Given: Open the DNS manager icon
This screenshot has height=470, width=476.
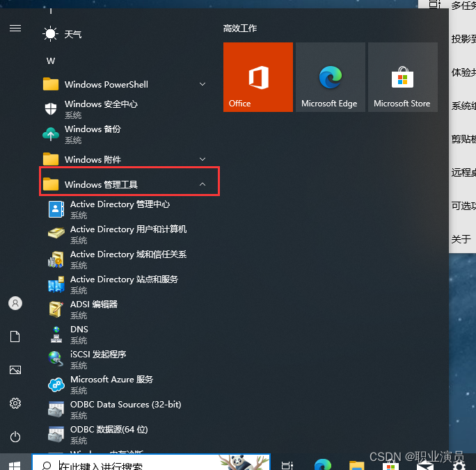Looking at the screenshot, I should 56,334.
